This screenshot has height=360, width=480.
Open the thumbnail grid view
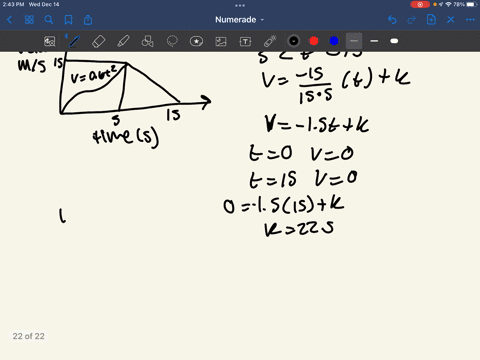tap(29, 20)
